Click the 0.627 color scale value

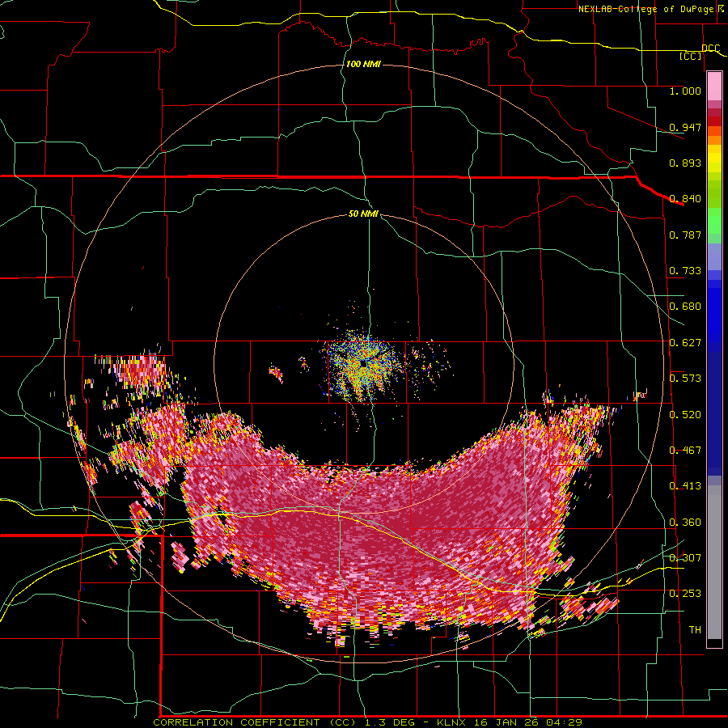tap(685, 343)
